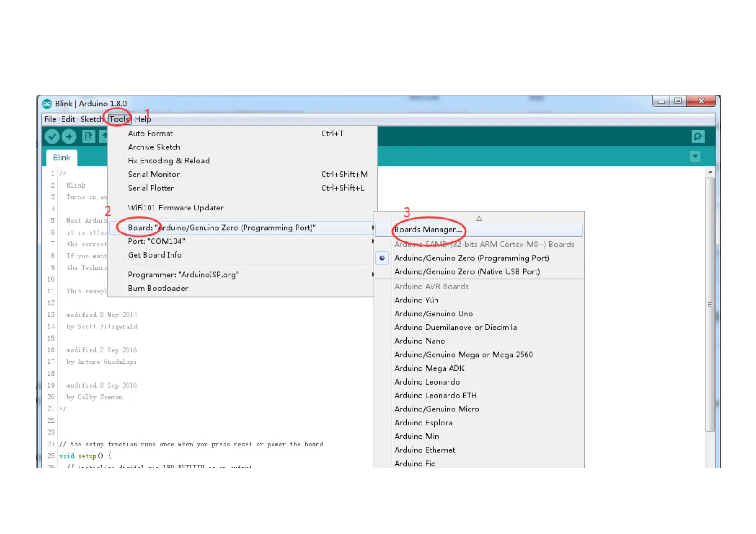The image size is (756, 534).
Task: Click the 'by Colby Newman' comment line
Action: pyautogui.click(x=95, y=397)
